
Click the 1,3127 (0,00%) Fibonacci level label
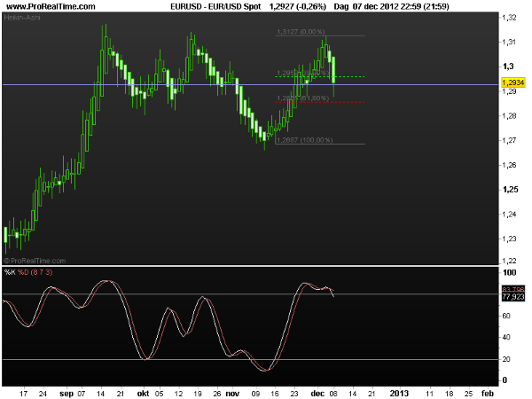[x=301, y=32]
